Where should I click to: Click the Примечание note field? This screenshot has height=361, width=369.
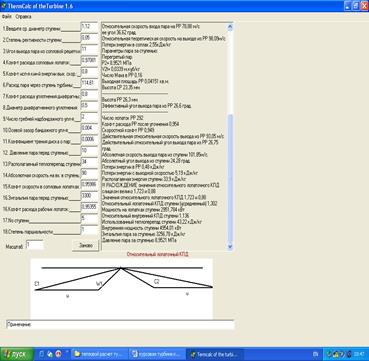[120, 324]
